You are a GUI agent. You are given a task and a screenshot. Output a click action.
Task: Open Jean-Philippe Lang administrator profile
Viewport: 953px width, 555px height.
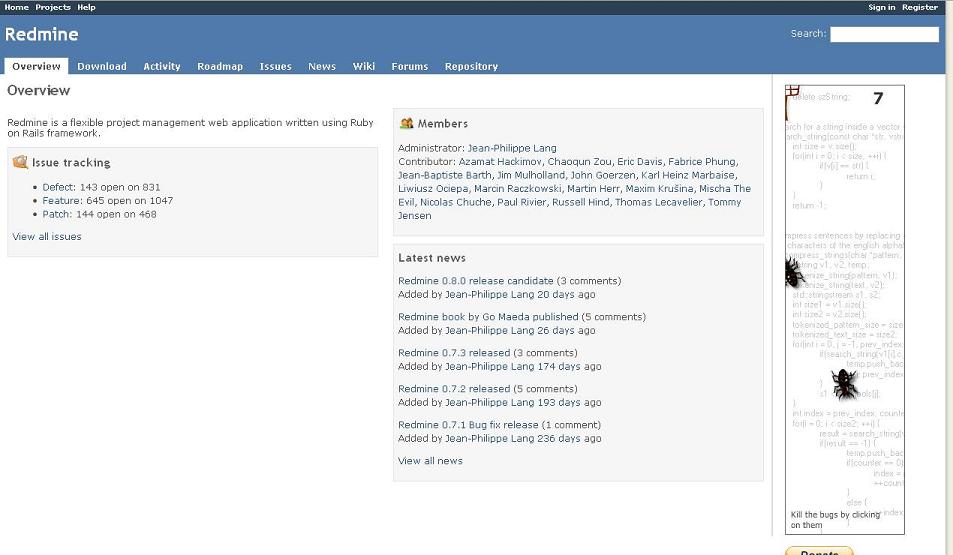512,148
